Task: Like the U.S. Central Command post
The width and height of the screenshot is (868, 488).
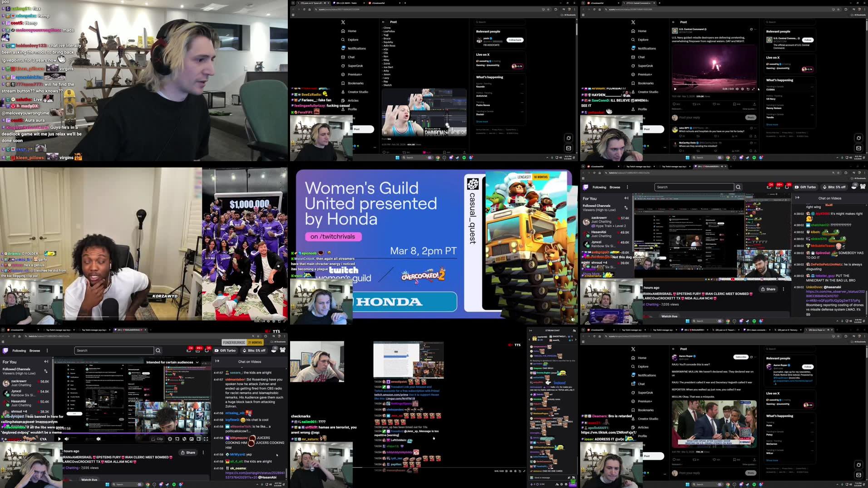Action: 714,104
